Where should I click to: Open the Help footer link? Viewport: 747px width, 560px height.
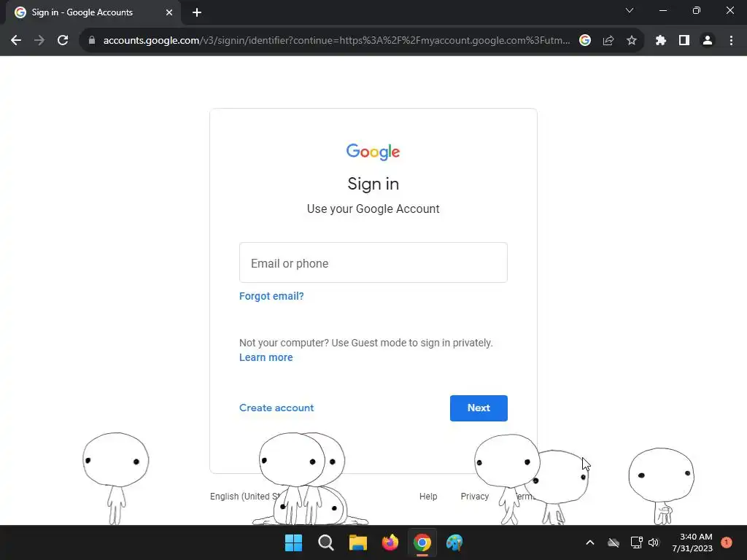point(428,496)
